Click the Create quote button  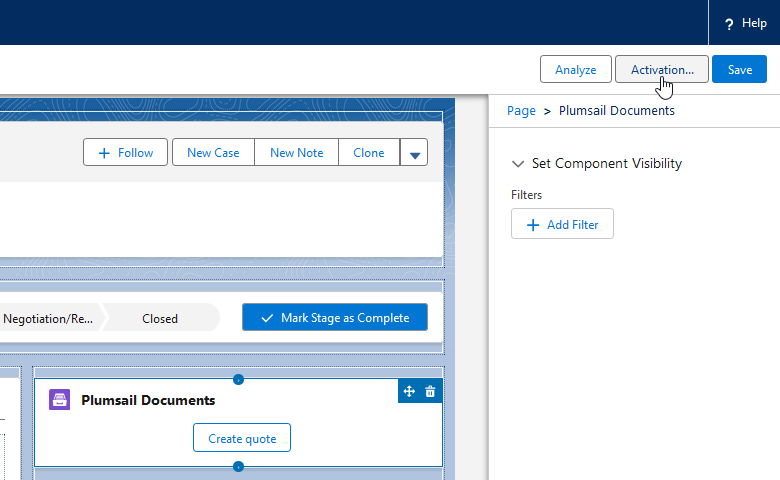242,438
